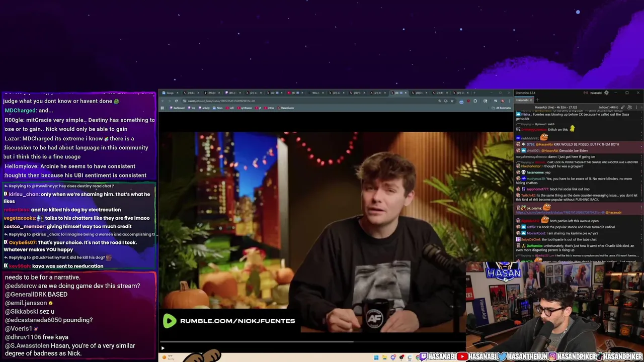The image size is (644, 362).
Task: Go forward in the browser
Action: coord(170,101)
